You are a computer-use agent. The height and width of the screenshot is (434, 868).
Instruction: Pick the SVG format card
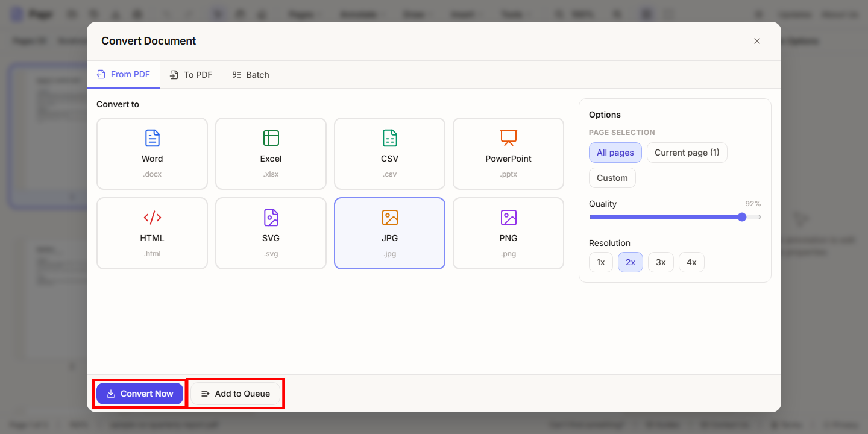pyautogui.click(x=271, y=233)
